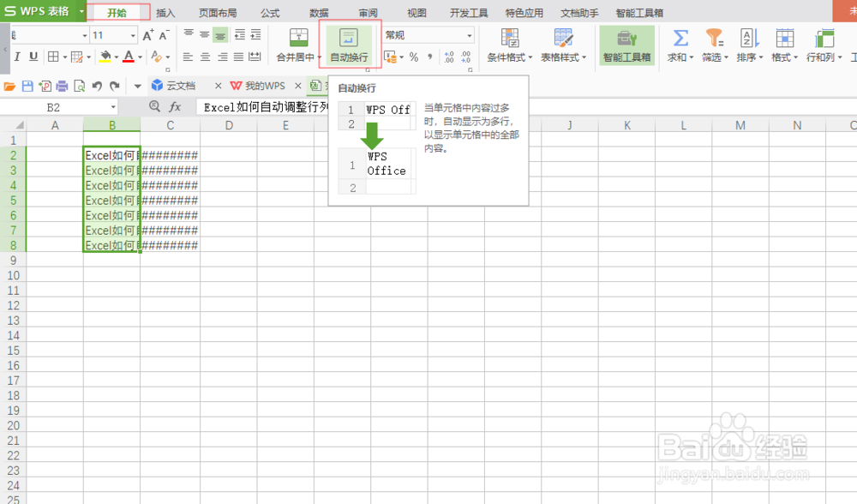Click the 智能工具箱 toolbox button

627,45
